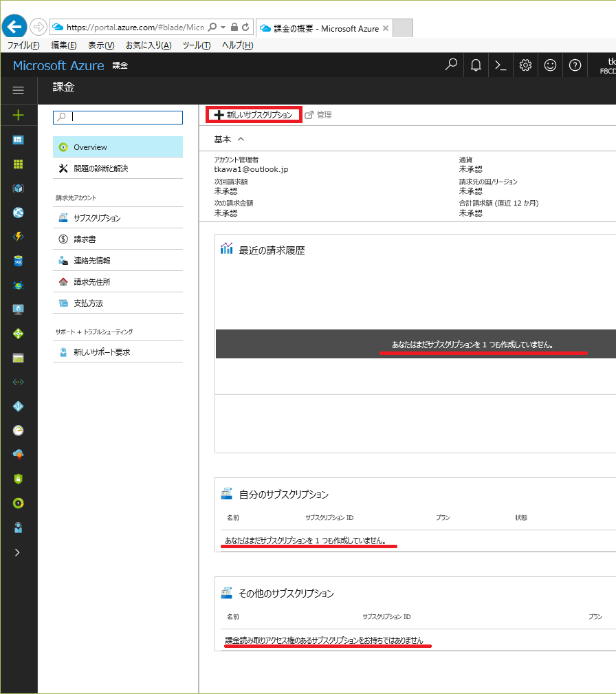The width and height of the screenshot is (616, 694).
Task: Focus the billing menu search box
Action: tap(118, 118)
